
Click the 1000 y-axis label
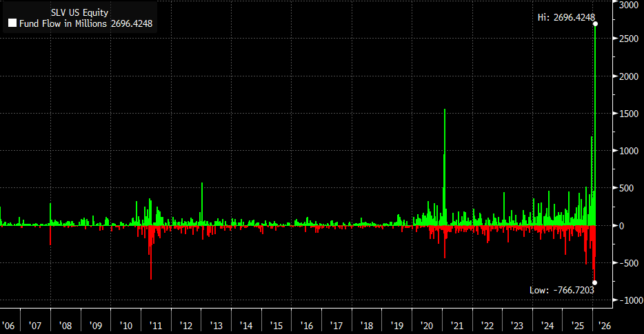629,151
